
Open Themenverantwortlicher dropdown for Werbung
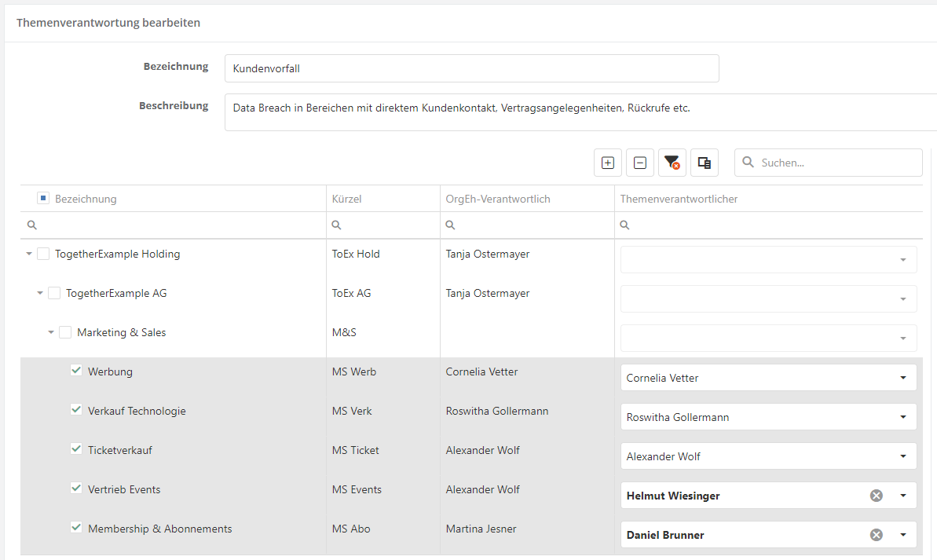(x=902, y=378)
